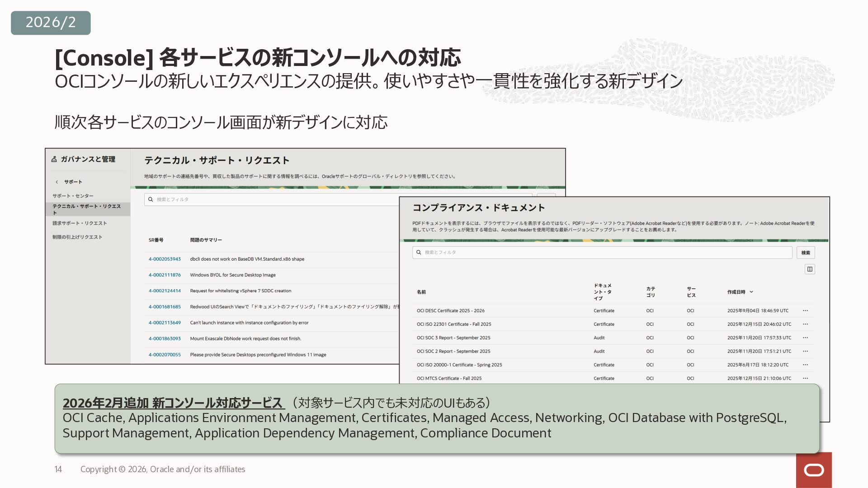Open 制限の引上げリクエスト sidebar item
This screenshot has height=488, width=868.
(77, 237)
